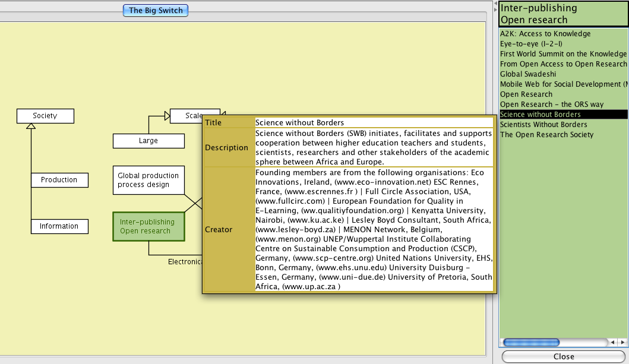Select the Society concept box
Image resolution: width=629 pixels, height=364 pixels.
45,116
